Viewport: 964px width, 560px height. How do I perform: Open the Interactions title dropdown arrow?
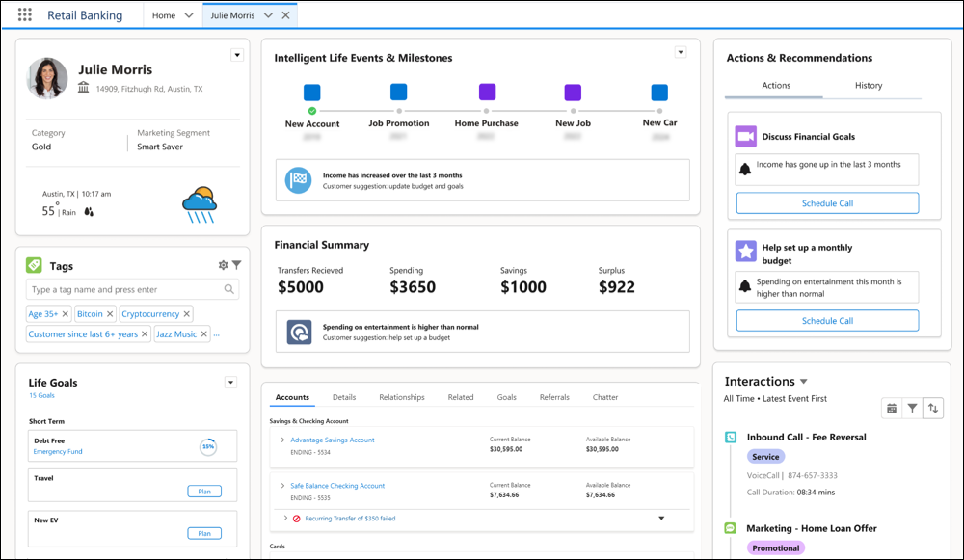coord(804,382)
